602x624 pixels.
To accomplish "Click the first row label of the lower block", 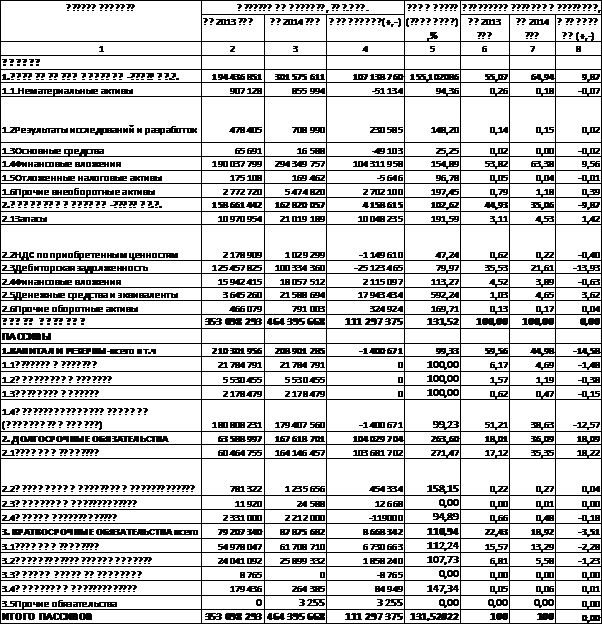I will (x=100, y=488).
